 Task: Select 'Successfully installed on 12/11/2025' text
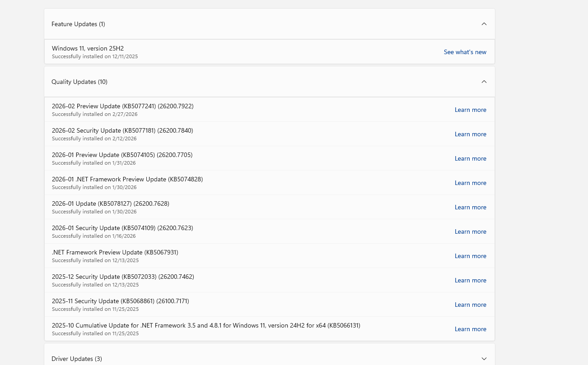pos(95,56)
